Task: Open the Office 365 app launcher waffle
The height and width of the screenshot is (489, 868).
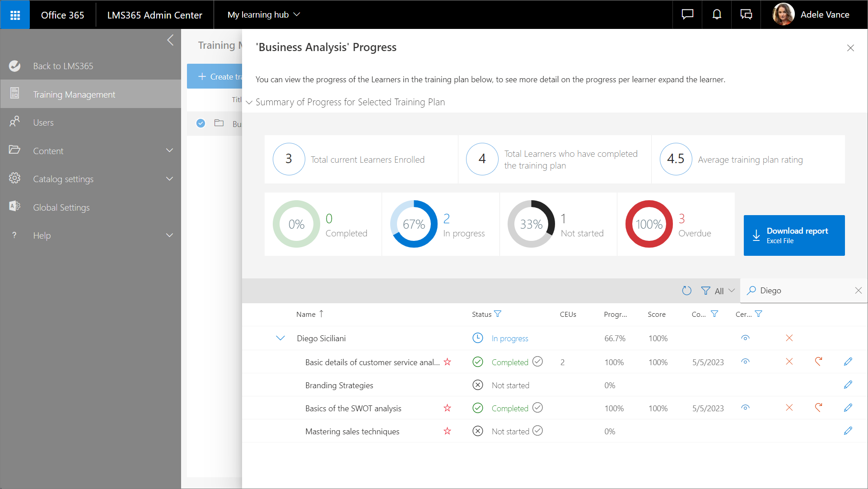Action: [x=15, y=14]
